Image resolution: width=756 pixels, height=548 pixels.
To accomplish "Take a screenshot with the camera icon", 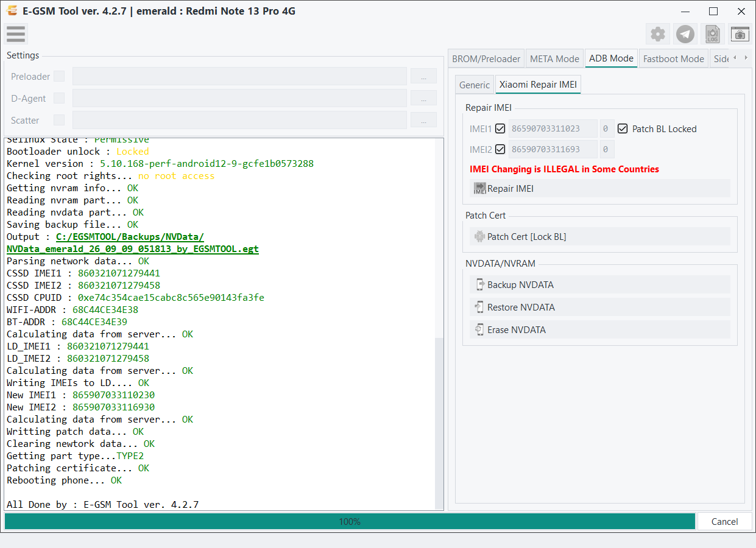I will click(x=740, y=34).
